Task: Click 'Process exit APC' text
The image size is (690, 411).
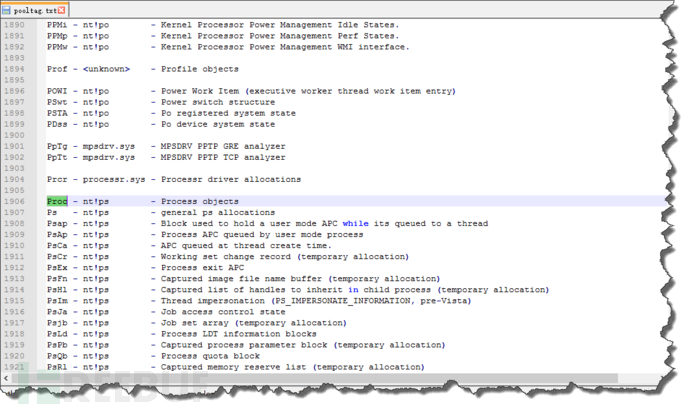Action: (x=202, y=268)
